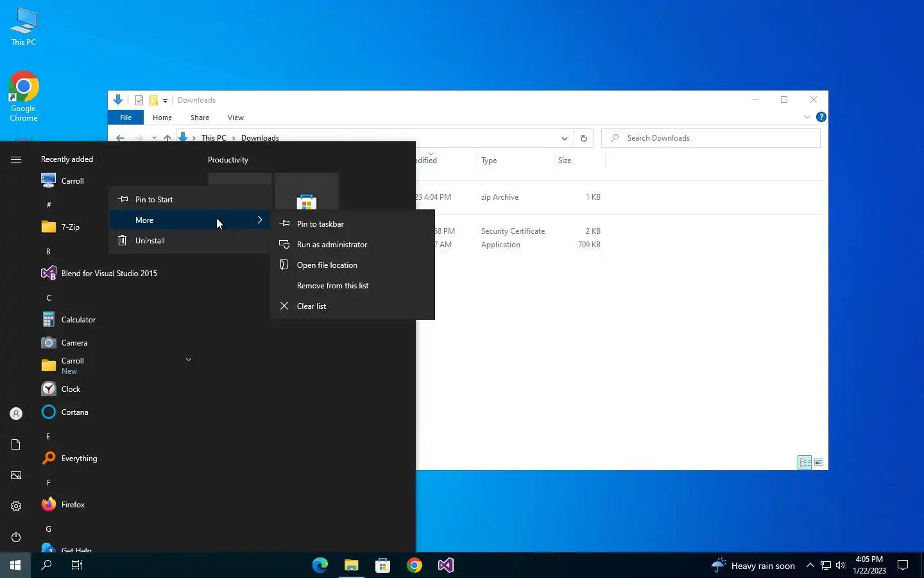Click the letter E group header

tap(48, 436)
